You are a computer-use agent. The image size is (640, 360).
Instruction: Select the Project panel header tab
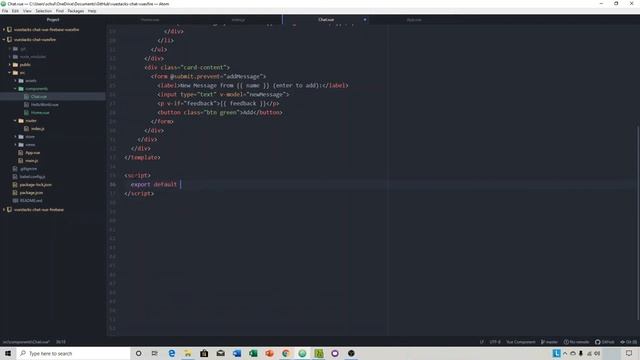[x=53, y=20]
